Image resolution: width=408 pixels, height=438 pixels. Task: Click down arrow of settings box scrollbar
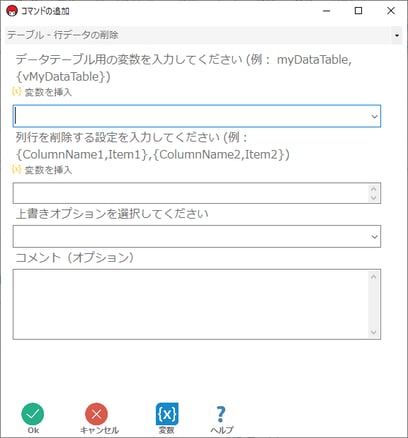tap(374, 198)
